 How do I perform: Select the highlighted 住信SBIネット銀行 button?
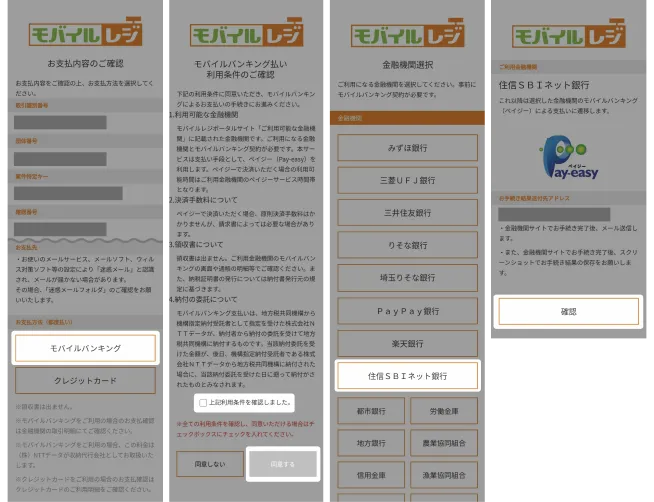point(407,376)
